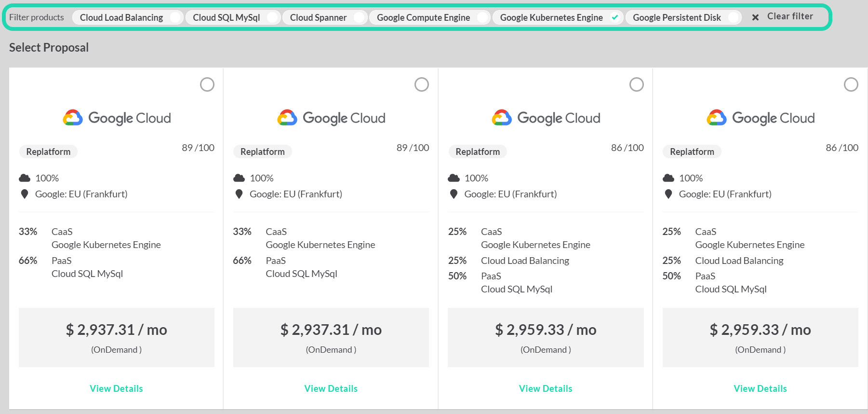Click the $2,959.33 / mo price in the third card

(546, 330)
